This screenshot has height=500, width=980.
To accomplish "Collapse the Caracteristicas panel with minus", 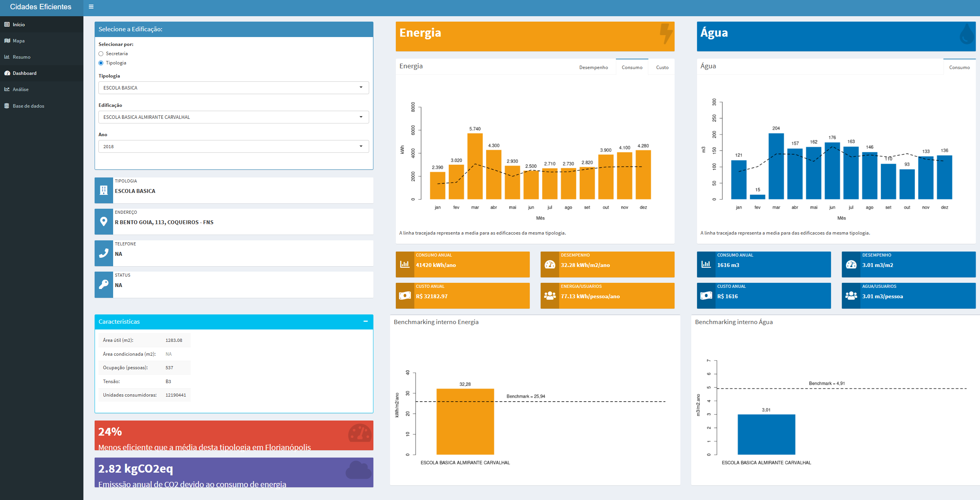I will [365, 321].
